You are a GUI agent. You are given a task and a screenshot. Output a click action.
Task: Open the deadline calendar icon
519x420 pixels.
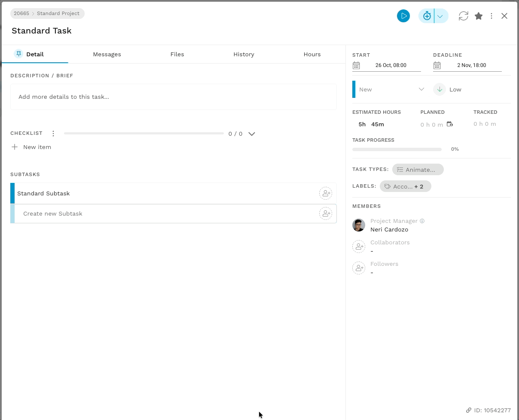pos(437,65)
